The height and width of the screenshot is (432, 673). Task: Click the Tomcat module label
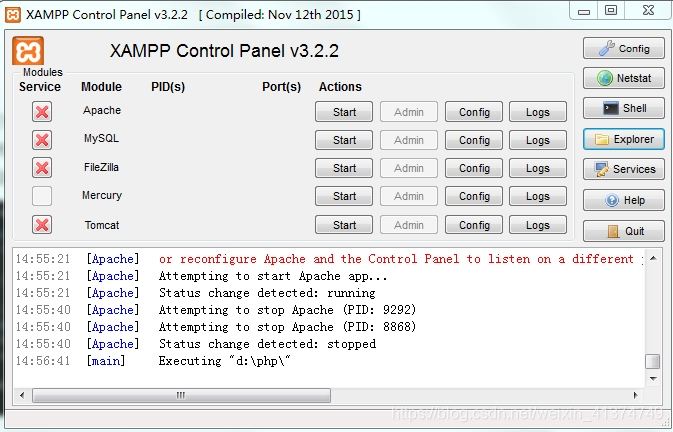pos(102,225)
